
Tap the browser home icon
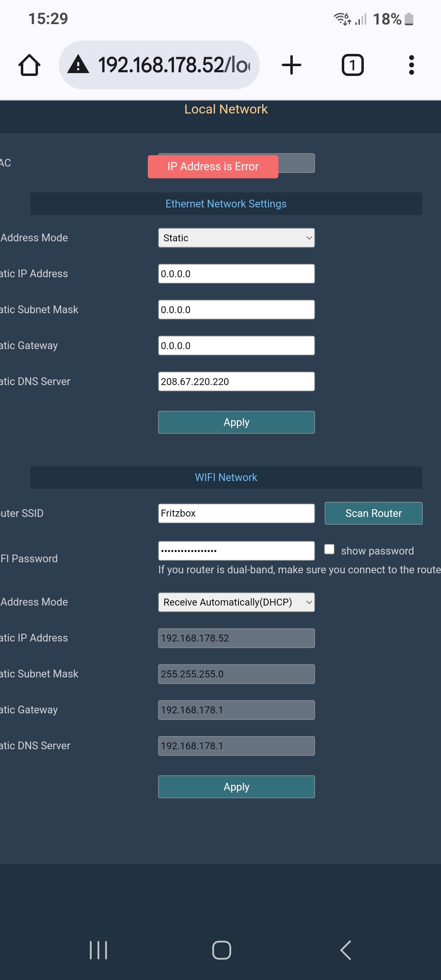29,65
